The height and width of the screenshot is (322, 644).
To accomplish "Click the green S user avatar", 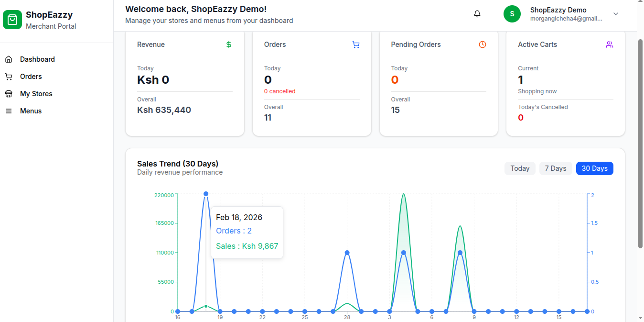I will 512,14.
